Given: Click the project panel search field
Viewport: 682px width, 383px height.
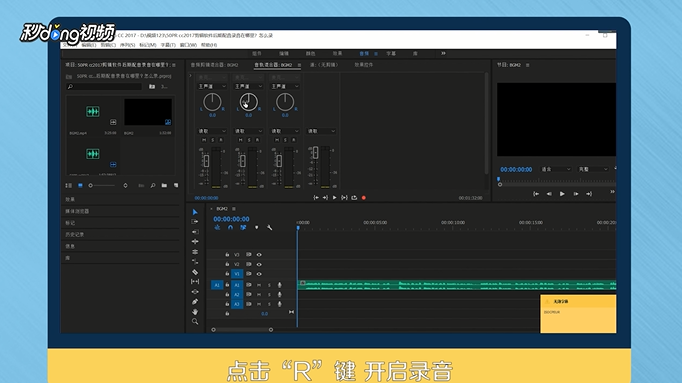Looking at the screenshot, I should click(x=104, y=87).
